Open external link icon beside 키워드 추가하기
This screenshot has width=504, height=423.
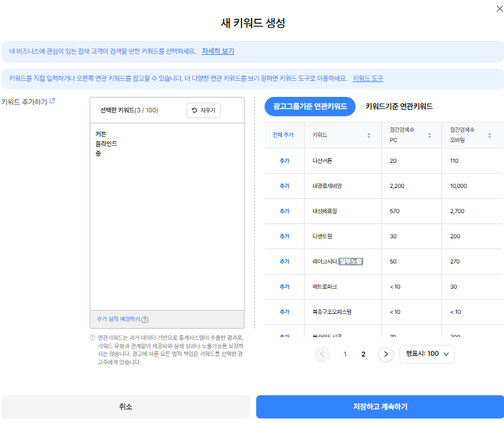pos(52,101)
